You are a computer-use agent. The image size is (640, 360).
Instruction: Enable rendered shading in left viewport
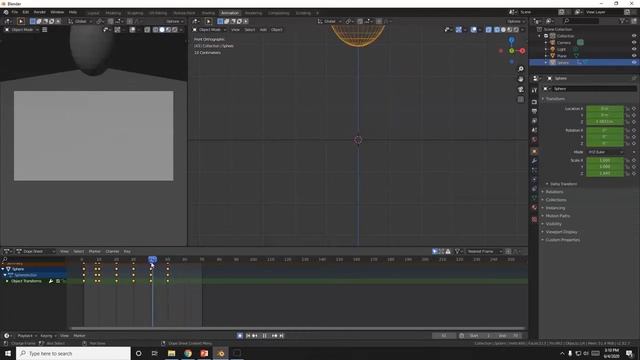click(x=175, y=29)
